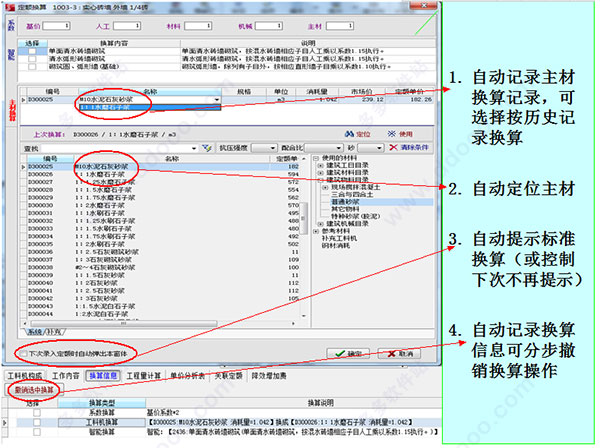Viewport: 600px width, 448px height.
Task: Select the 智能 vertical side tab
Action: (x=11, y=54)
